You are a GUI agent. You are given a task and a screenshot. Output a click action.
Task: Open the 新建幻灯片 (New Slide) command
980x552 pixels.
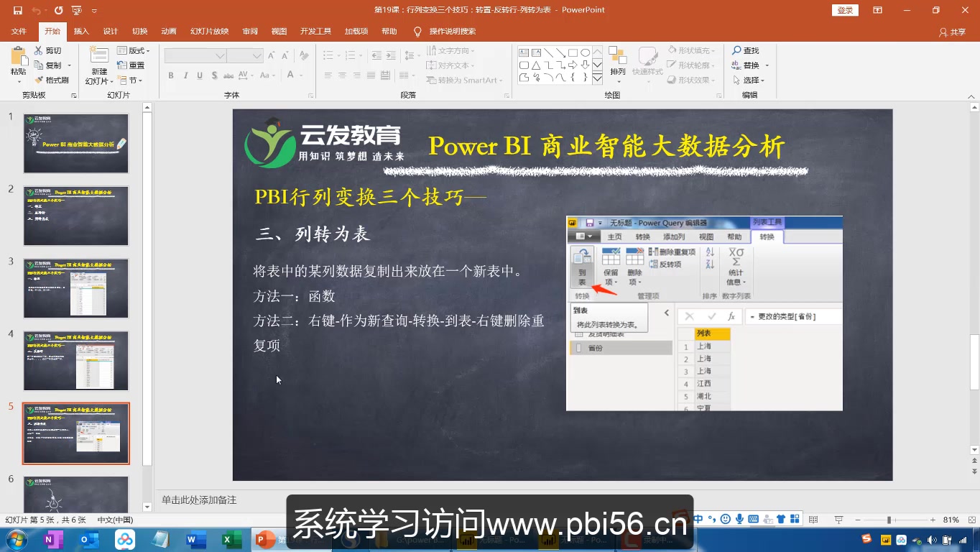(x=101, y=65)
